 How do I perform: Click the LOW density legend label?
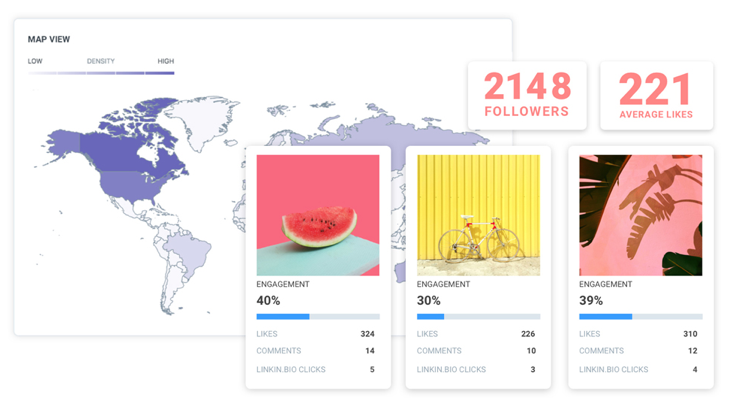35,61
